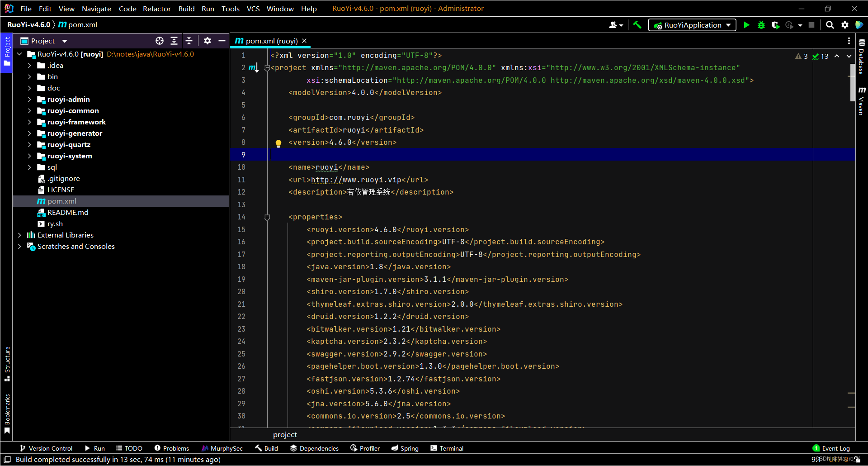Collapse the RuoYi-v4.6.0 root node
The height and width of the screenshot is (466, 868).
pyautogui.click(x=19, y=54)
